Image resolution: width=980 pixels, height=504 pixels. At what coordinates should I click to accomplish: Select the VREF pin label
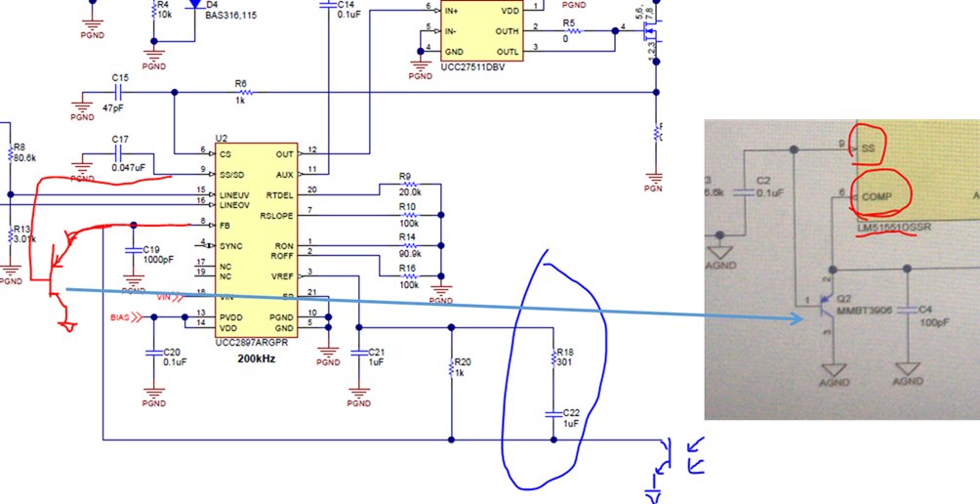tap(283, 276)
